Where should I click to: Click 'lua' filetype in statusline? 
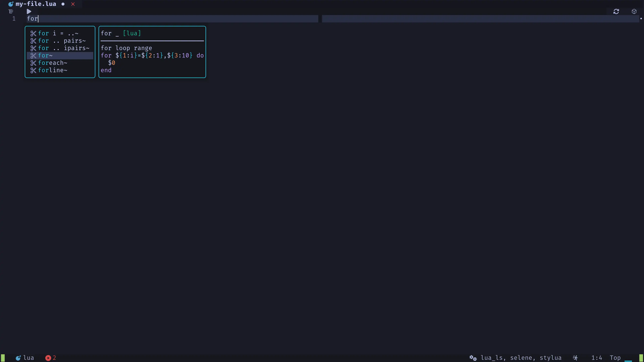[x=29, y=358]
